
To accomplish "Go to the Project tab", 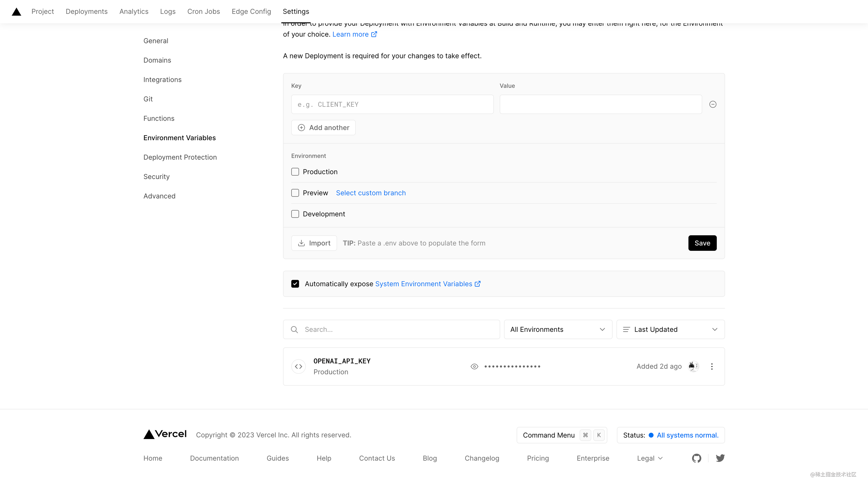I will [x=42, y=11].
